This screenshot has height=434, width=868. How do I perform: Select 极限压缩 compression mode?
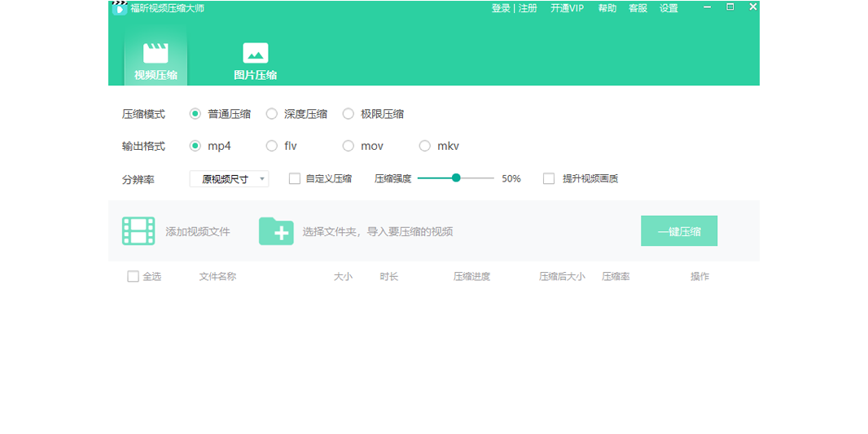pyautogui.click(x=349, y=114)
